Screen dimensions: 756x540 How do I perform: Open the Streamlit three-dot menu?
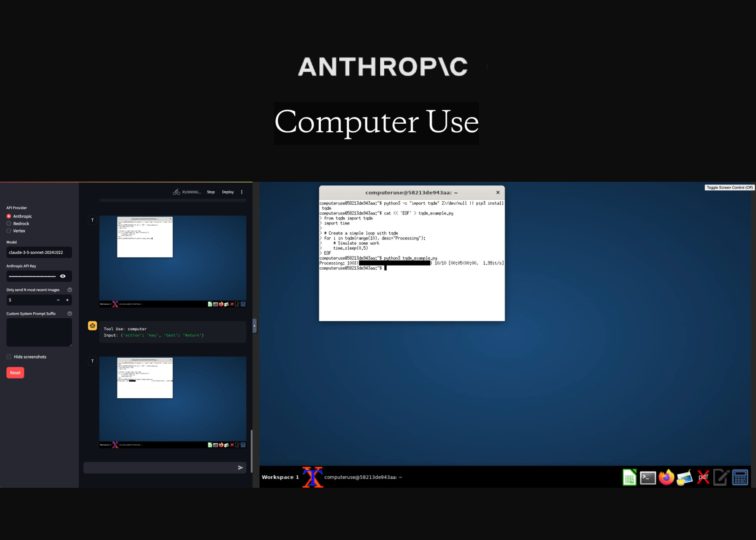pyautogui.click(x=242, y=192)
